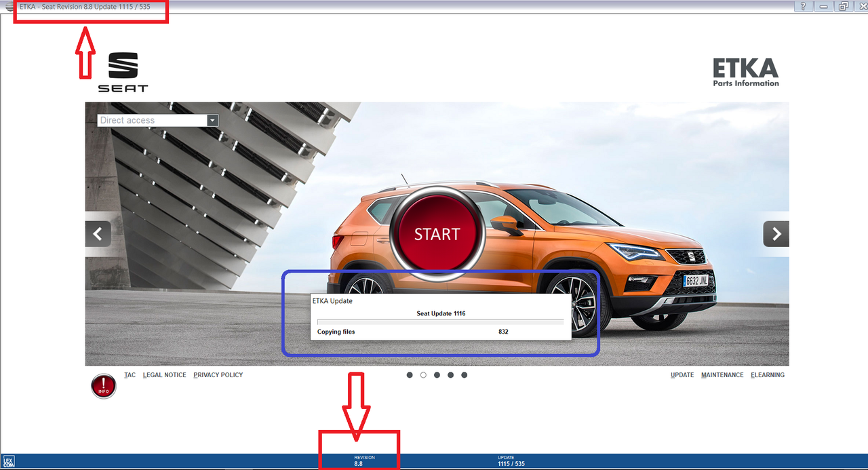Restore down the ETKA window
Image resolution: width=868 pixels, height=470 pixels.
[x=843, y=6]
